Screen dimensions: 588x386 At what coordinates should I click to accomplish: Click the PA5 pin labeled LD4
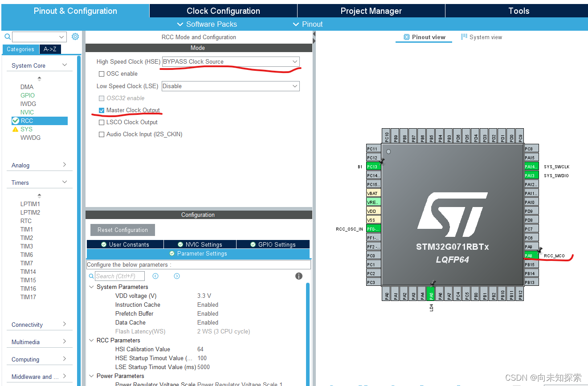pos(431,294)
